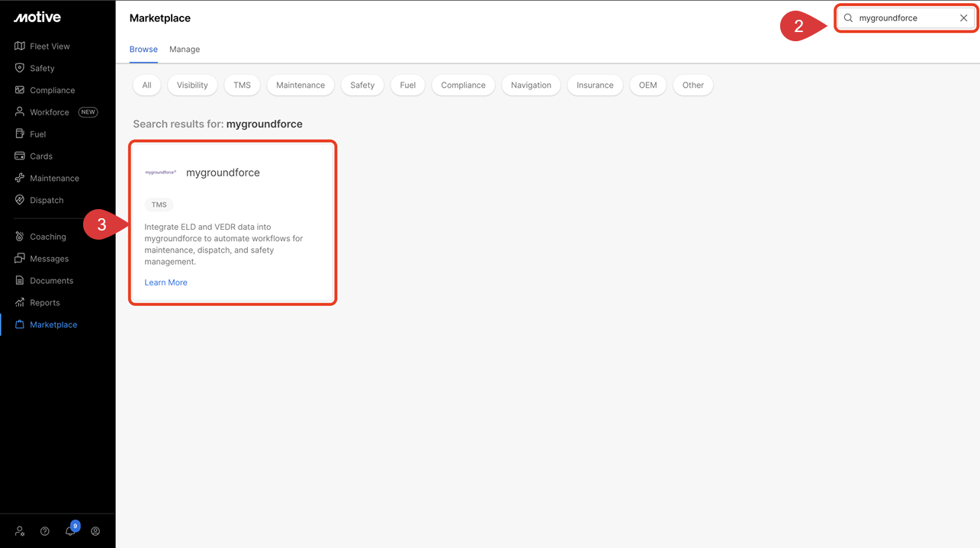Filter by the TMS category chip
Screen dimensions: 980x548
242,85
